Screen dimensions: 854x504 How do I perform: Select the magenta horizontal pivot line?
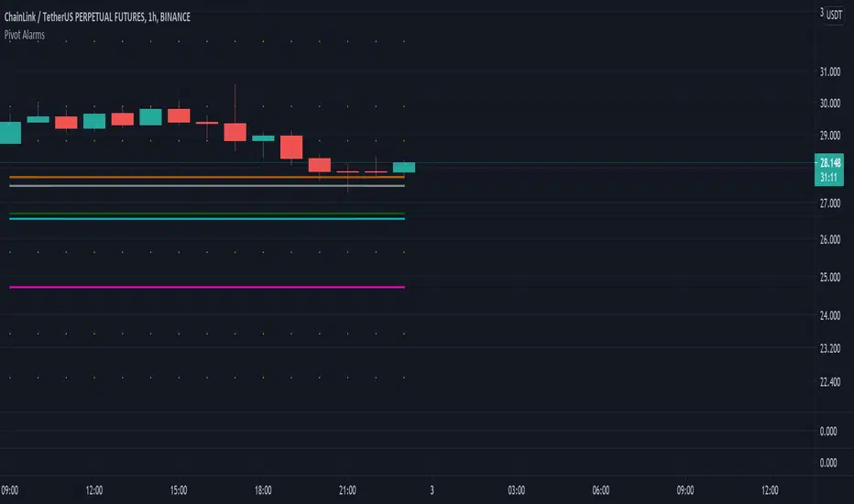tap(202, 287)
